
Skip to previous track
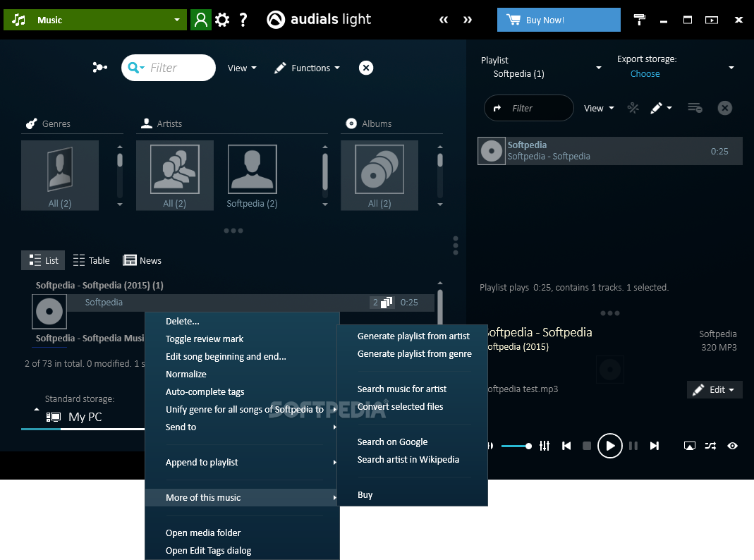(x=566, y=446)
